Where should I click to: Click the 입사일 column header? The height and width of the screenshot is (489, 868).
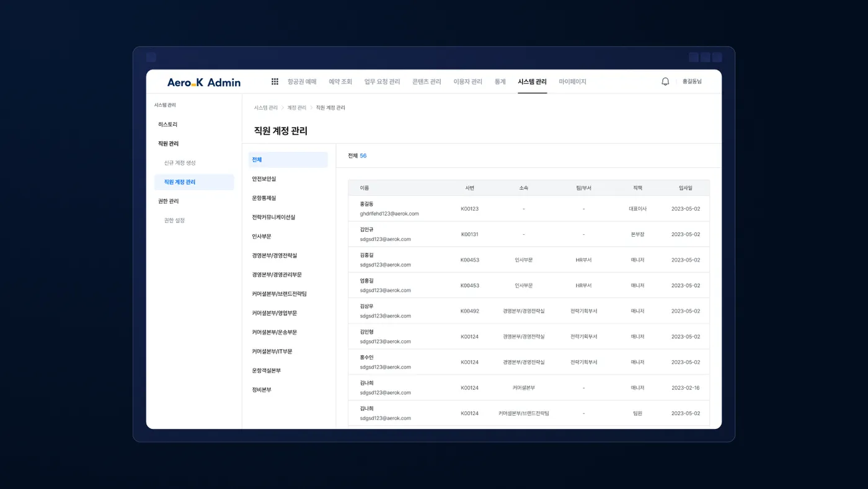click(686, 188)
